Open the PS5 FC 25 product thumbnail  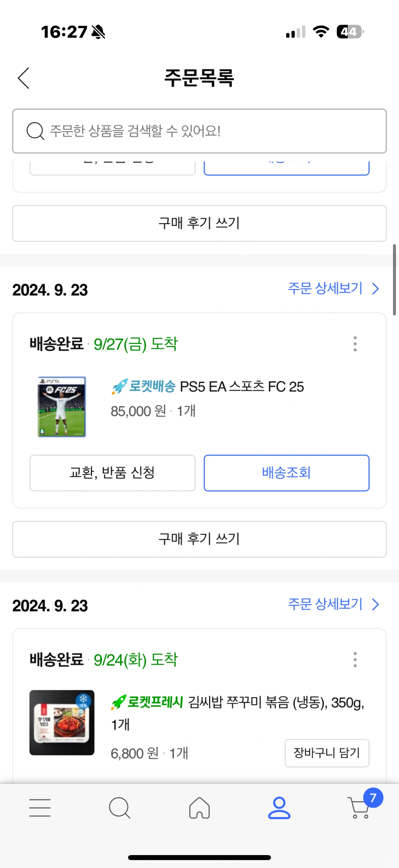(62, 406)
